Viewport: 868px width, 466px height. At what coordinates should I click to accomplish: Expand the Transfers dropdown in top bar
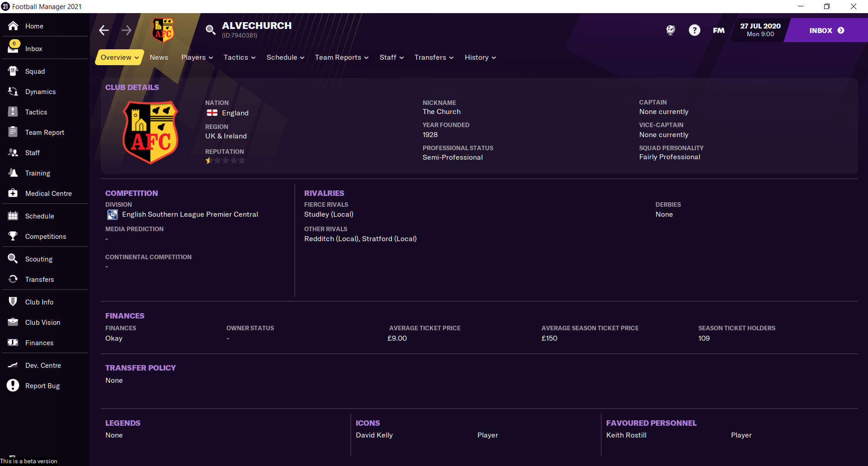tap(434, 57)
